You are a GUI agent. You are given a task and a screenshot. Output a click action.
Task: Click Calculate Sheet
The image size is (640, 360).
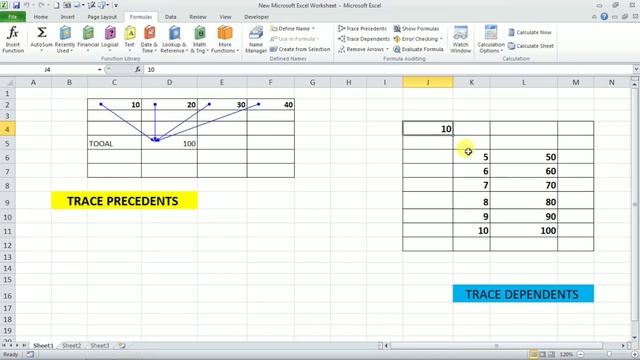tap(531, 46)
